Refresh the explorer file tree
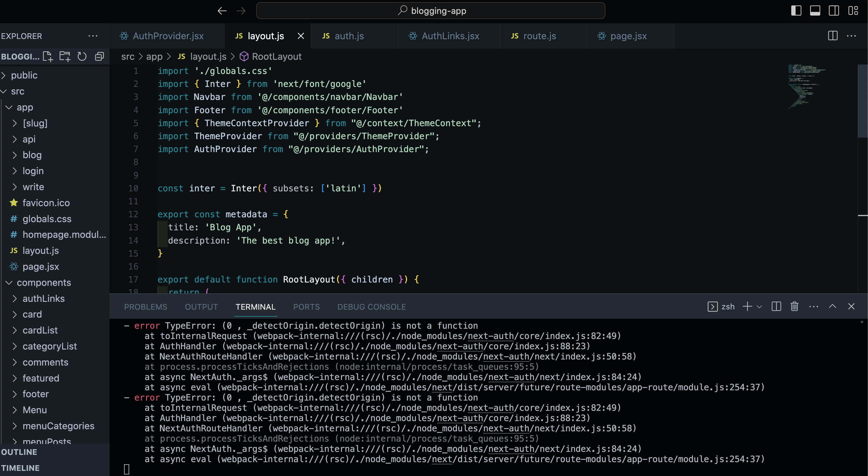868x476 pixels. [82, 56]
